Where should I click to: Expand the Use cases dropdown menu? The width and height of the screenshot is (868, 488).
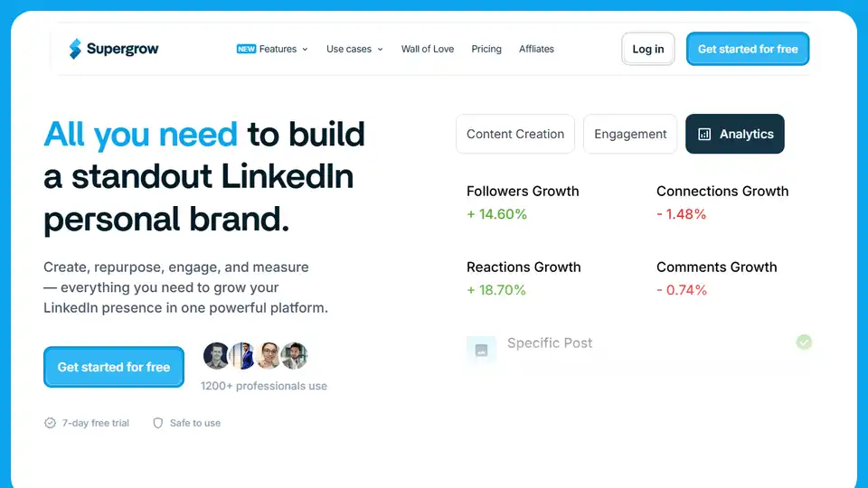click(354, 49)
